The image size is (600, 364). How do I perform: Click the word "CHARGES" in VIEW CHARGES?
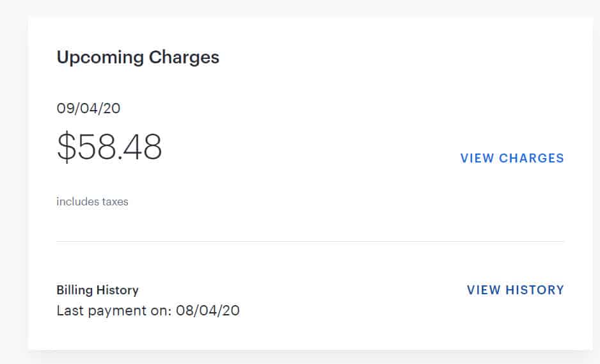click(x=531, y=158)
